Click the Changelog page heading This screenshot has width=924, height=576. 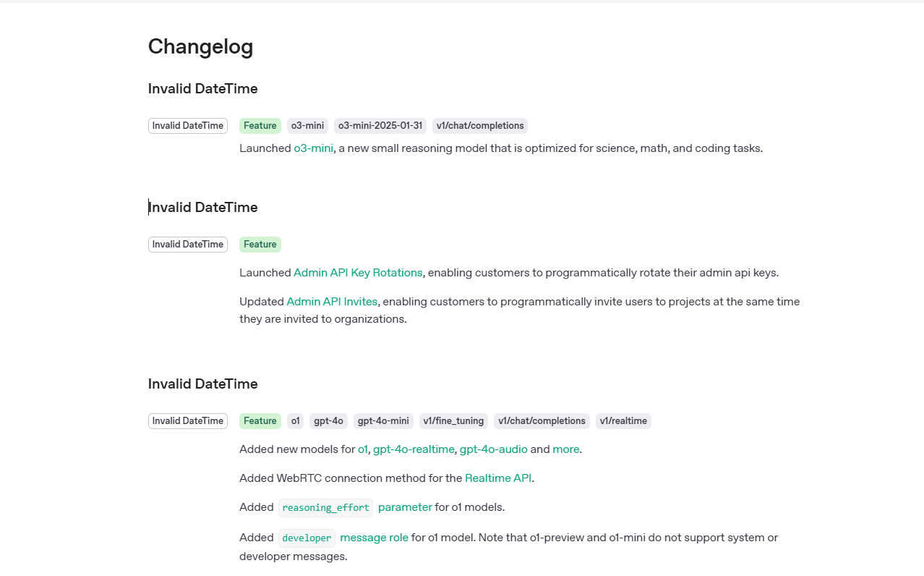point(200,46)
